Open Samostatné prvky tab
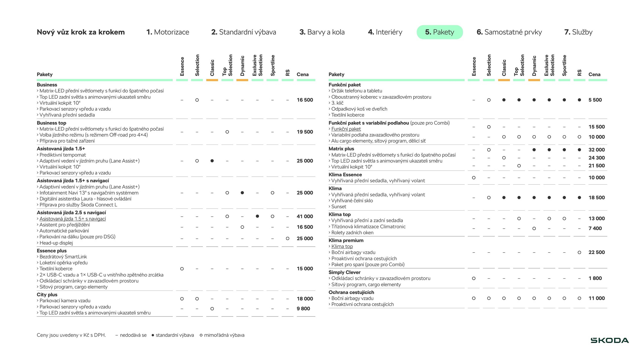This screenshot has height=362, width=644. click(x=509, y=32)
